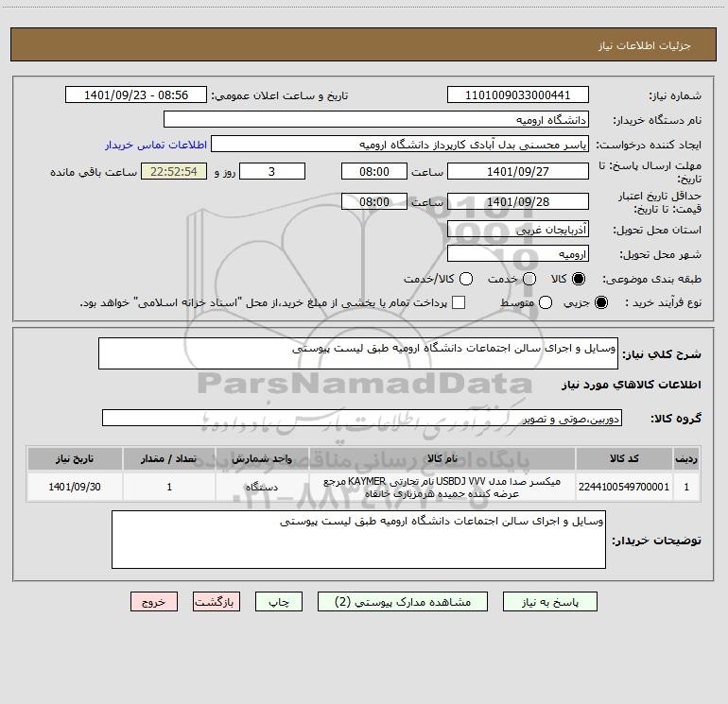Select the کالا/خدمت radio button
This screenshot has height=704, width=728.
point(466,279)
